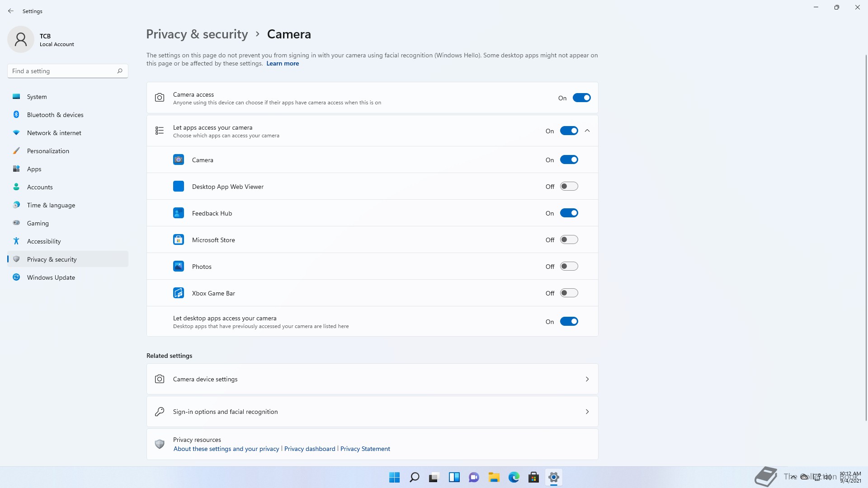The width and height of the screenshot is (868, 488).
Task: Disable camera for the Camera app
Action: tap(569, 160)
